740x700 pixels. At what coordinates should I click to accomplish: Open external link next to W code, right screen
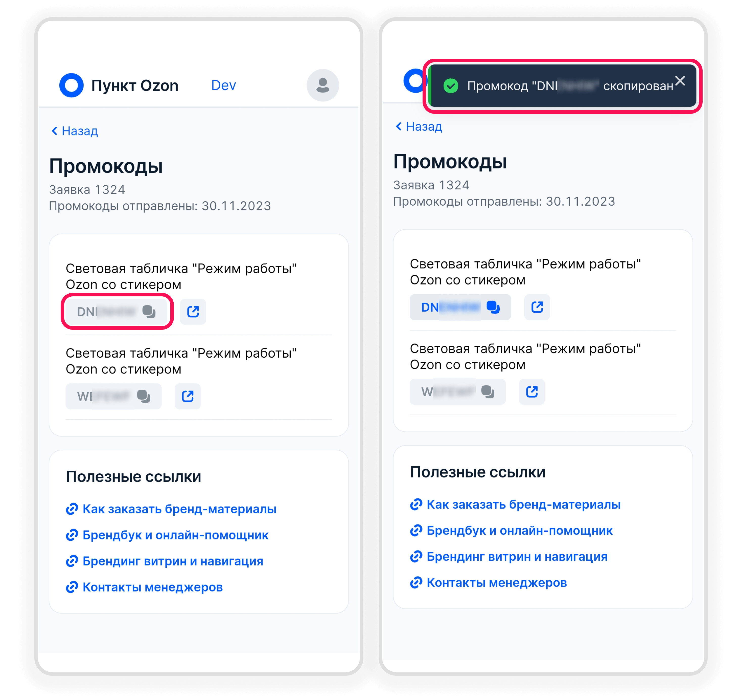coord(532,391)
